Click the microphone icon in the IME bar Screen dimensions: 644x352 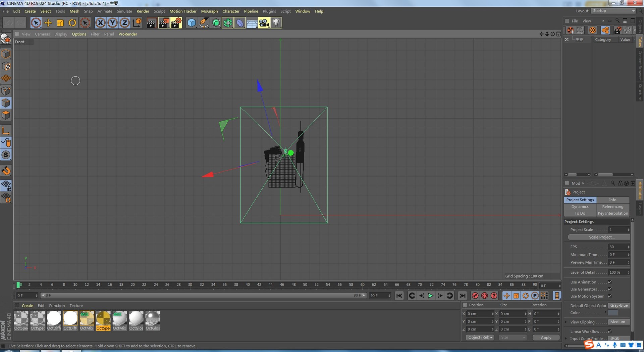click(x=614, y=345)
